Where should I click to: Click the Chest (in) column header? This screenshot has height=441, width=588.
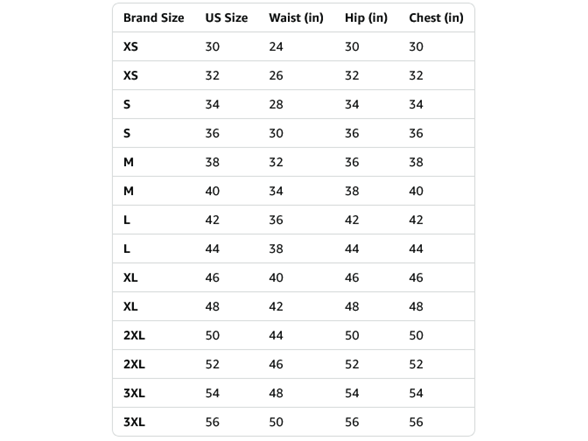click(436, 18)
